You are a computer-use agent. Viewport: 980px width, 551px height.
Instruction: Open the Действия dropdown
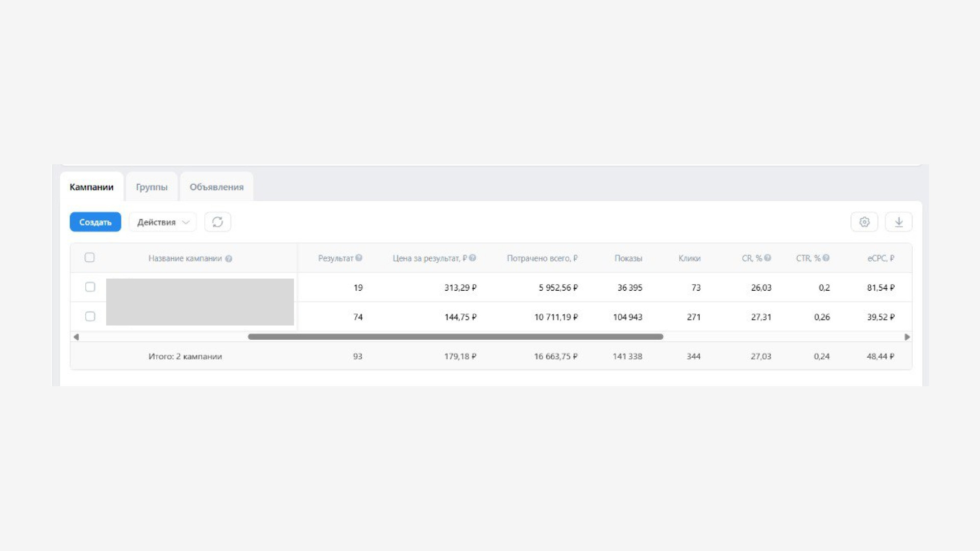coord(162,222)
